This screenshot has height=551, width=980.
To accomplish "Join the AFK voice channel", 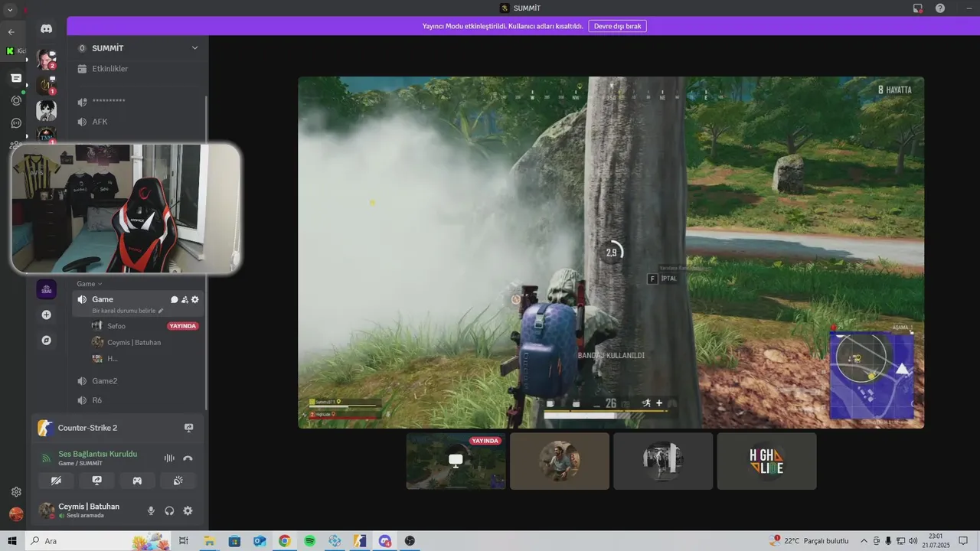I will pos(100,122).
